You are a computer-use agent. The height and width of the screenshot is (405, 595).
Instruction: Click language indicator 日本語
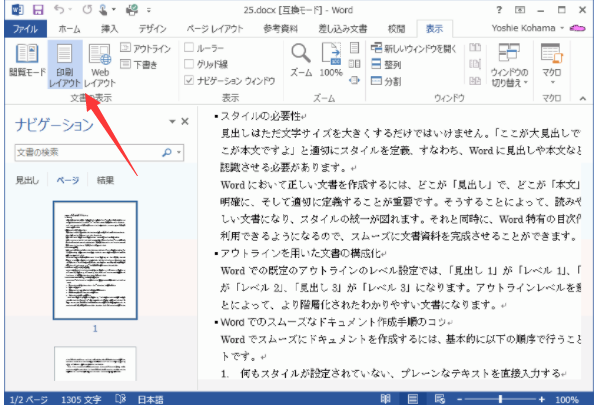pos(151,400)
